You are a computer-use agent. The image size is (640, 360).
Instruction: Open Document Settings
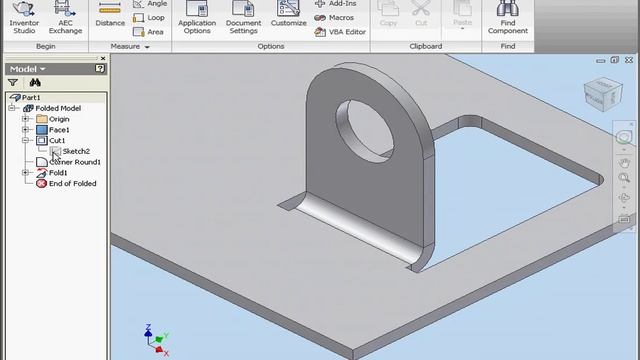tap(243, 18)
